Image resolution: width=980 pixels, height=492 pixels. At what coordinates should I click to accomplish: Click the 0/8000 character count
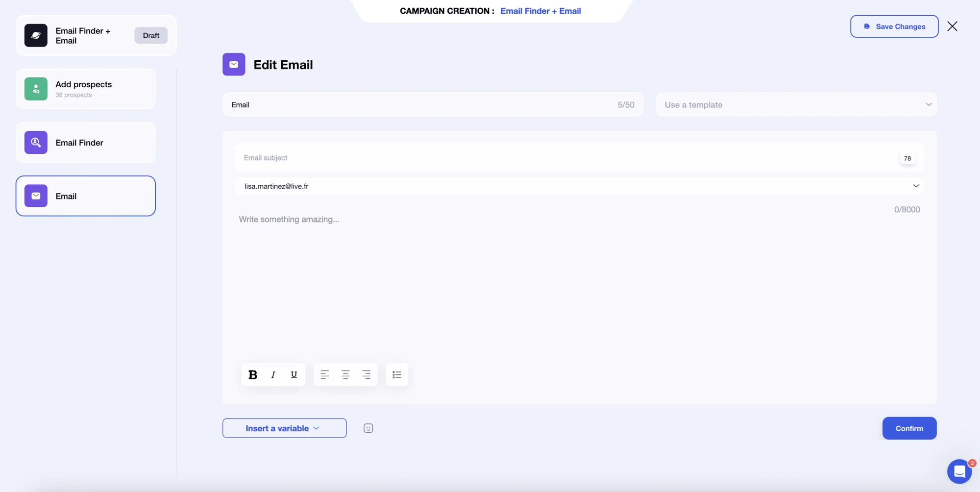(x=907, y=210)
